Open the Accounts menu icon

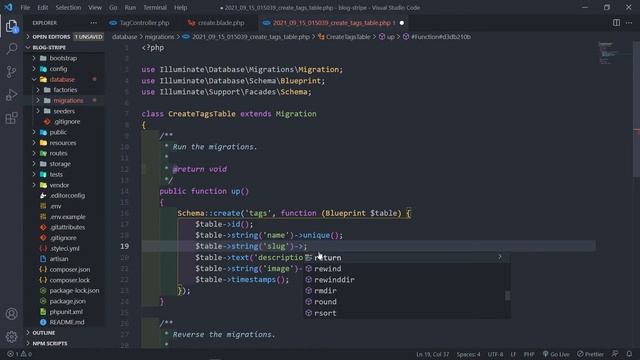(x=11, y=314)
